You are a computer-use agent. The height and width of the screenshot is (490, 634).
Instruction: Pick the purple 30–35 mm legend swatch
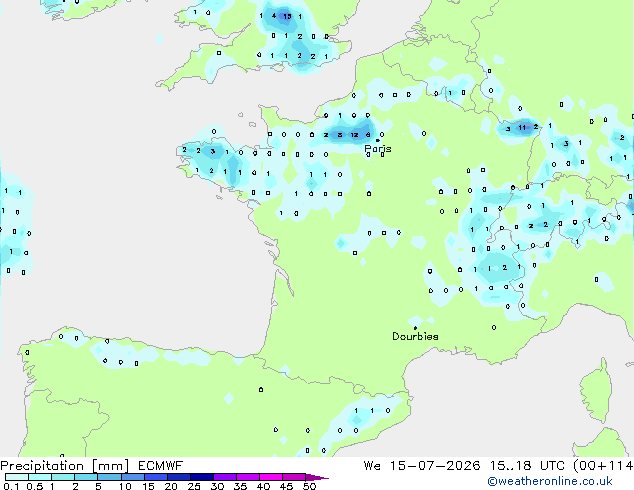tap(225, 477)
